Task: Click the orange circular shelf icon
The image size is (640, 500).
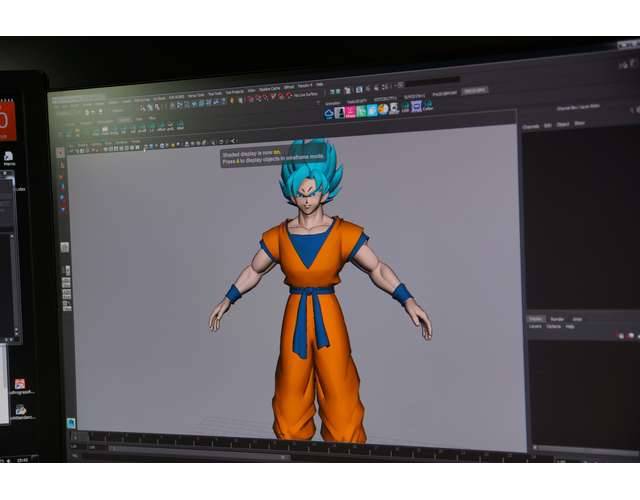Action: pos(383,109)
